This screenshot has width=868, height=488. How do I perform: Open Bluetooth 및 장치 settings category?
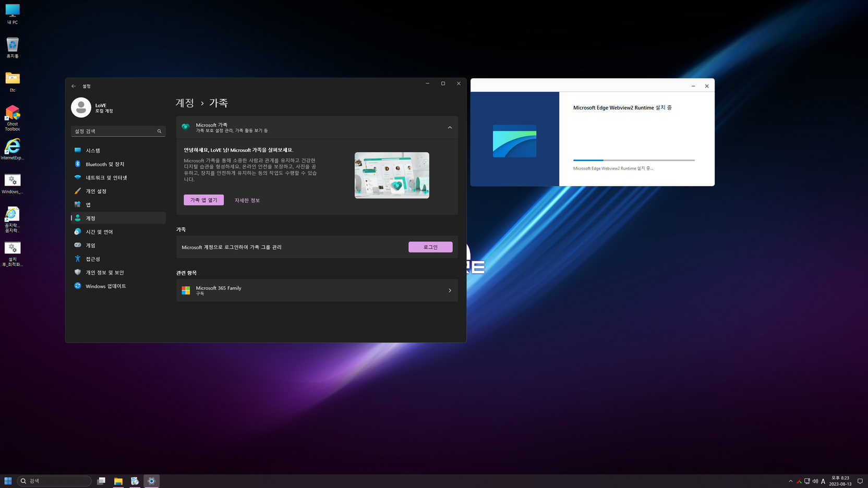(x=118, y=164)
